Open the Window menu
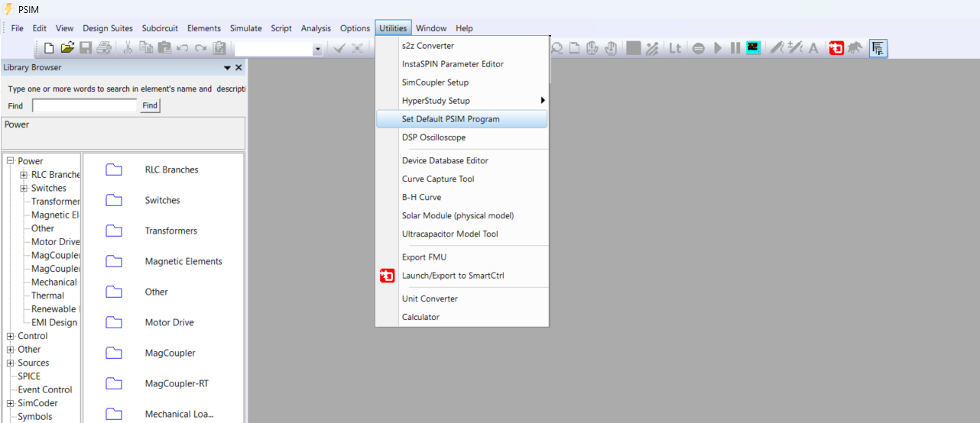This screenshot has height=423, width=980. click(431, 28)
